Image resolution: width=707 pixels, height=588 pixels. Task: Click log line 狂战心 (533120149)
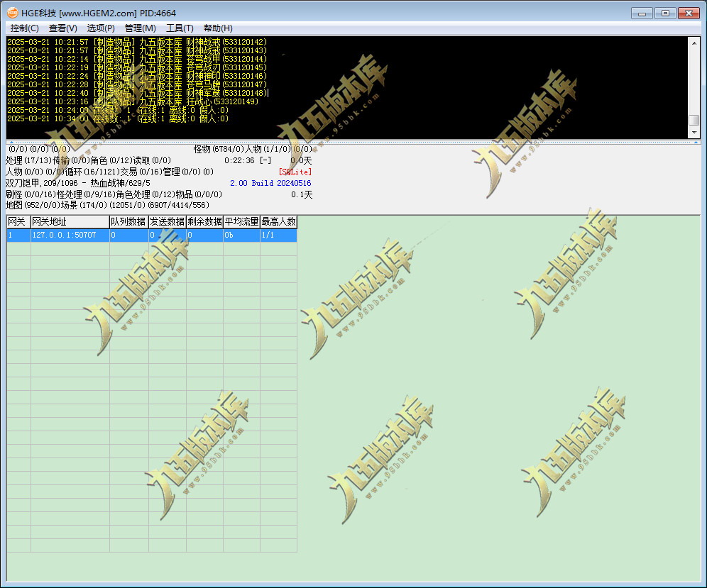pyautogui.click(x=133, y=101)
